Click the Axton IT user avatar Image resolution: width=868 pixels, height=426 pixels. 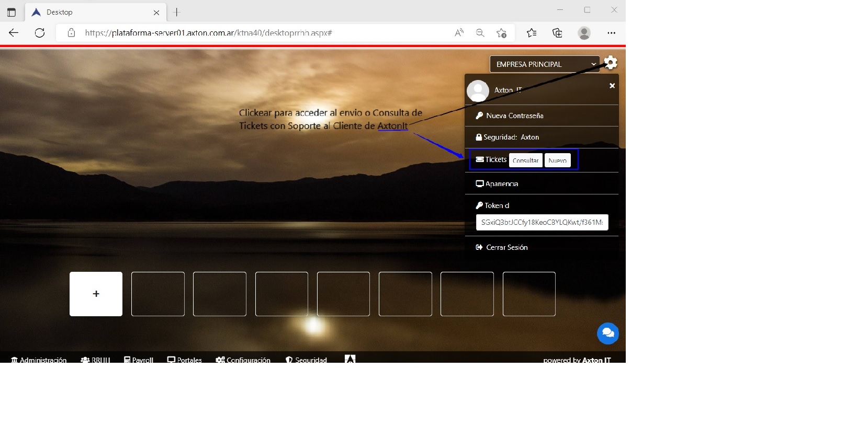[478, 91]
